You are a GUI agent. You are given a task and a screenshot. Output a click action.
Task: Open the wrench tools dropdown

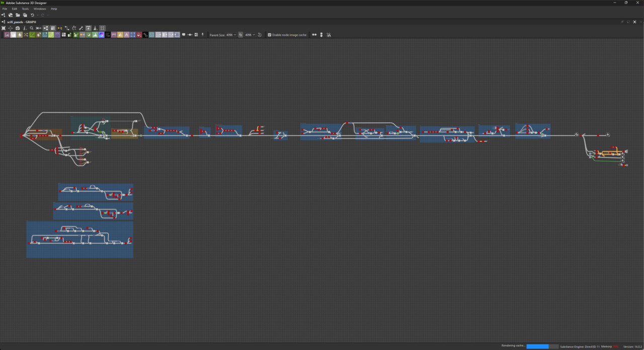[x=81, y=28]
